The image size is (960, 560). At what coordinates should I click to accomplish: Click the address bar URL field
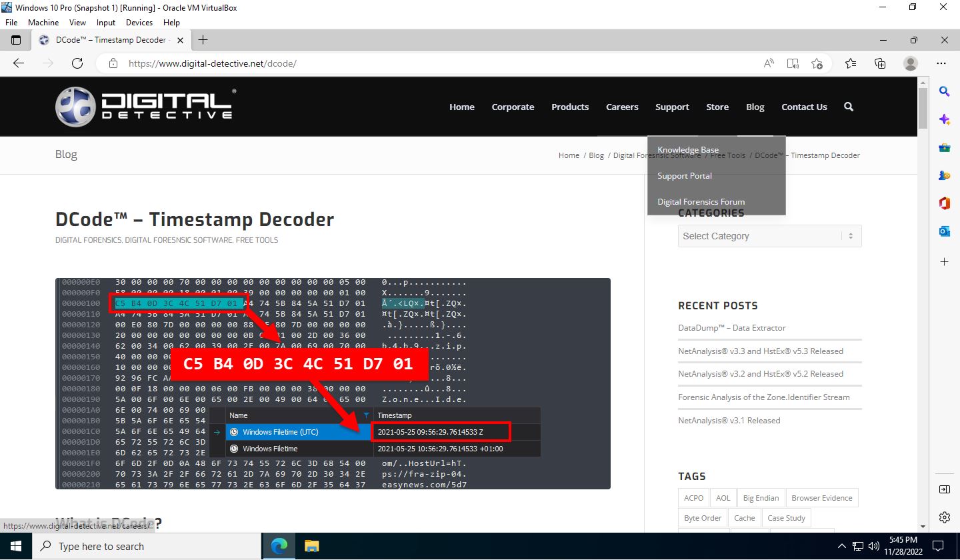coord(440,63)
